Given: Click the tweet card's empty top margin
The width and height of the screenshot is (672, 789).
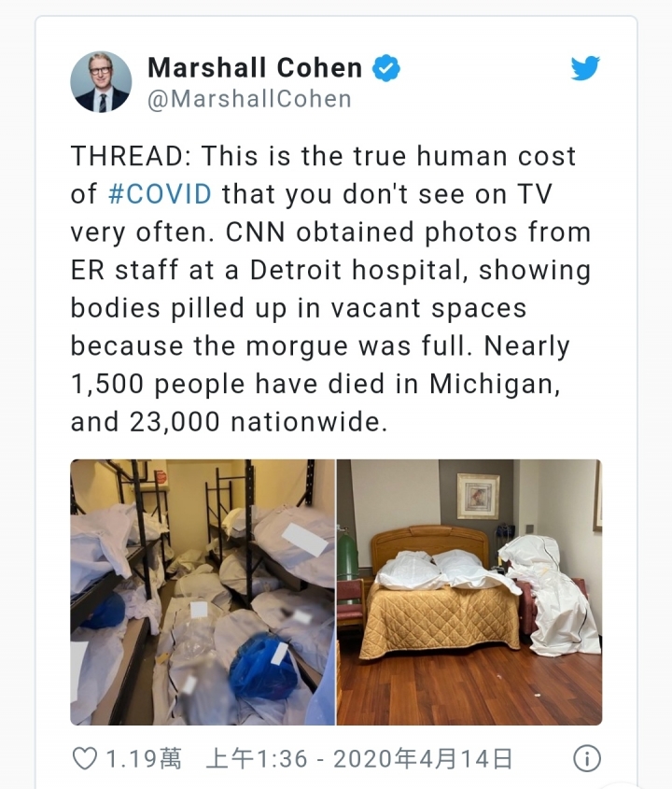Looking at the screenshot, I should [336, 33].
